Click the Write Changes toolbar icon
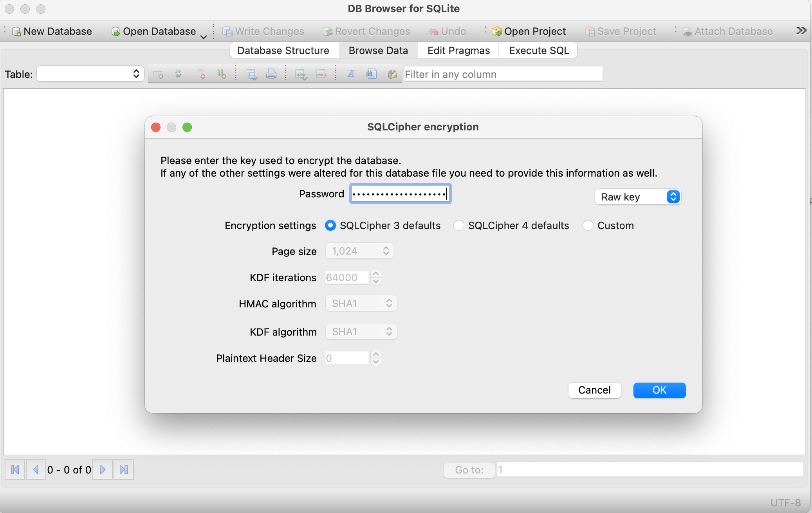Viewport: 812px width, 513px height. tap(227, 32)
